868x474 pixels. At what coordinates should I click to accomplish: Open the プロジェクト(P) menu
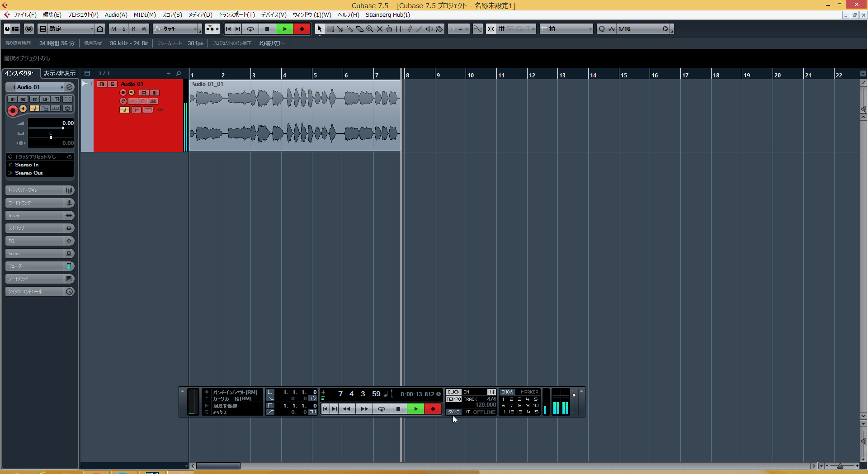(83, 15)
